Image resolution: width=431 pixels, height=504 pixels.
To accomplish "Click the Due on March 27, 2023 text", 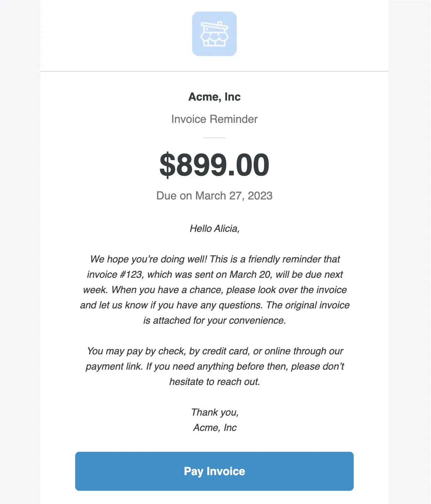I will pos(214,196).
